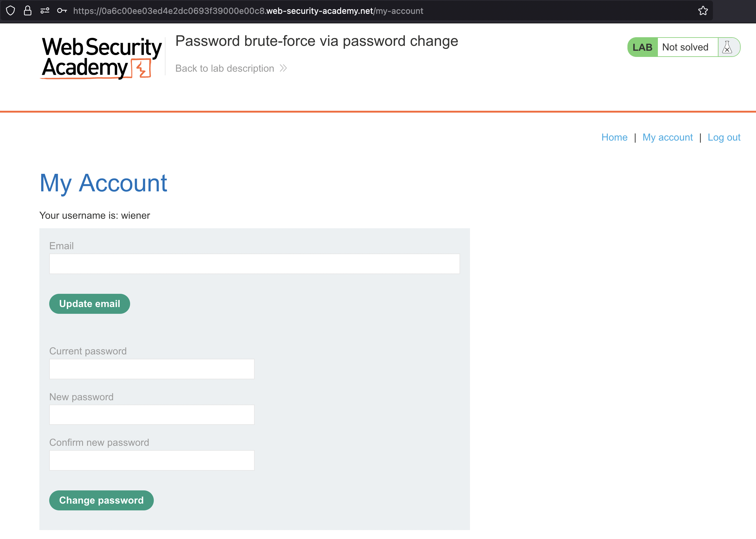Viewport: 756px width, 539px height.
Task: Click the green LAB badge
Action: 642,47
